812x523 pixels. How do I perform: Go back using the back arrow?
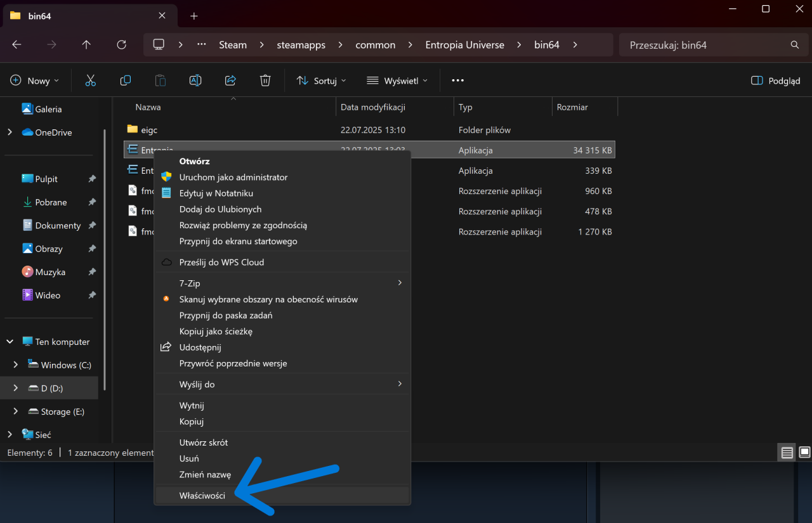tap(17, 45)
